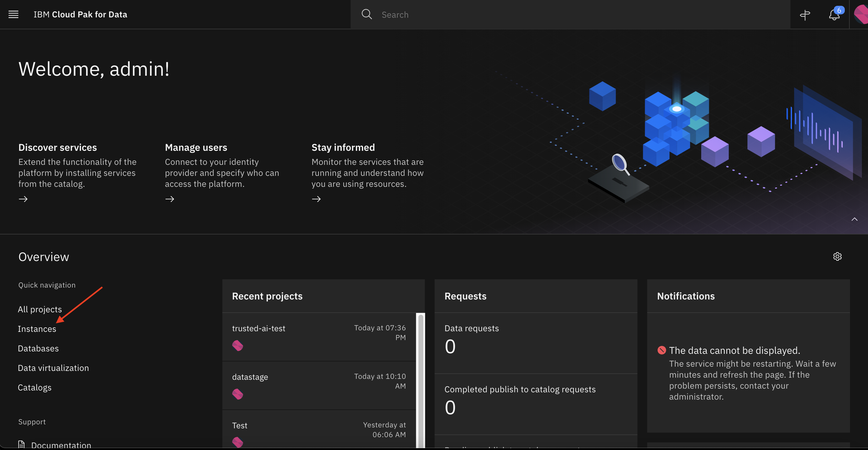The image size is (868, 450).
Task: Open the trusted-ai-test project
Action: coord(259,328)
